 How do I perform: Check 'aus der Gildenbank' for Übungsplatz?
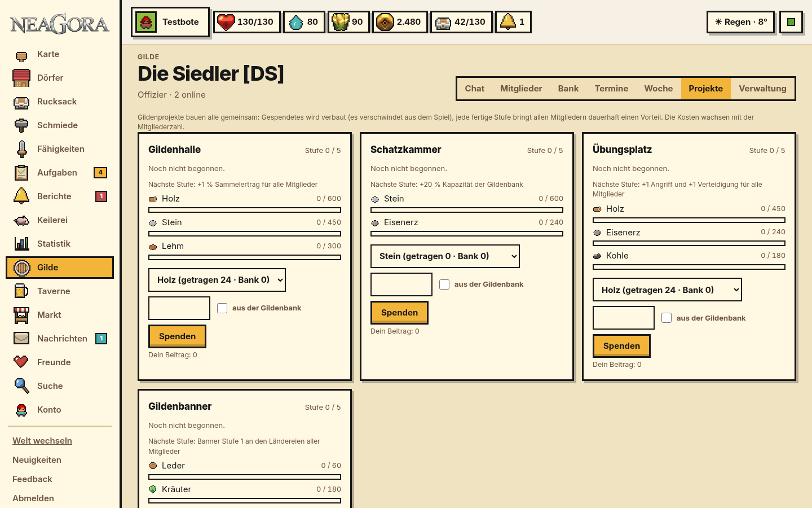tap(667, 318)
